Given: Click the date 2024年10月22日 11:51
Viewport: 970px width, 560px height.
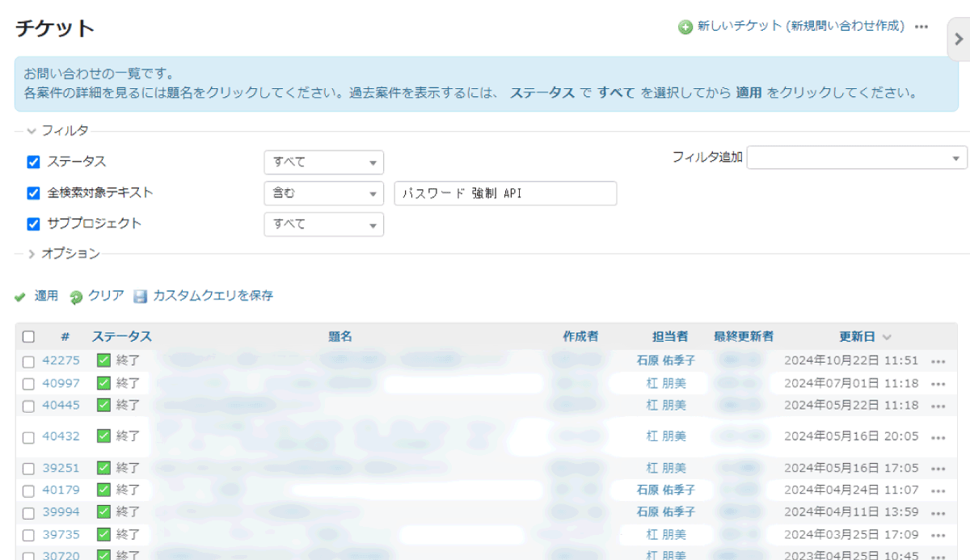Looking at the screenshot, I should (x=851, y=361).
